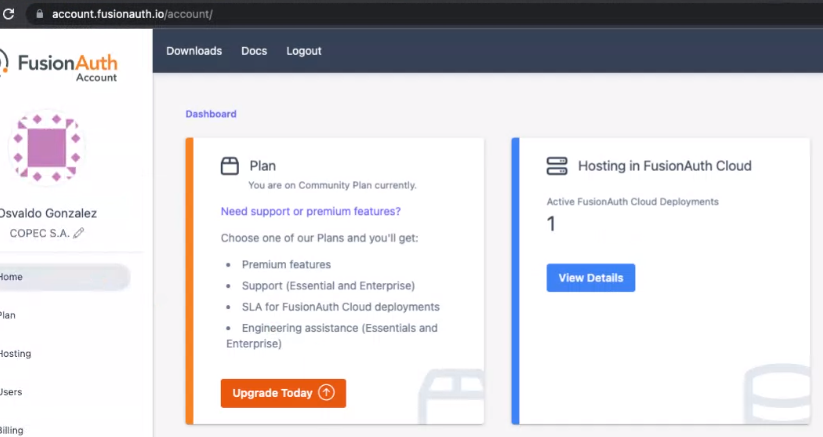Click the Osvaldo Gonzalez user name
The height and width of the screenshot is (437, 823).
coord(48,213)
